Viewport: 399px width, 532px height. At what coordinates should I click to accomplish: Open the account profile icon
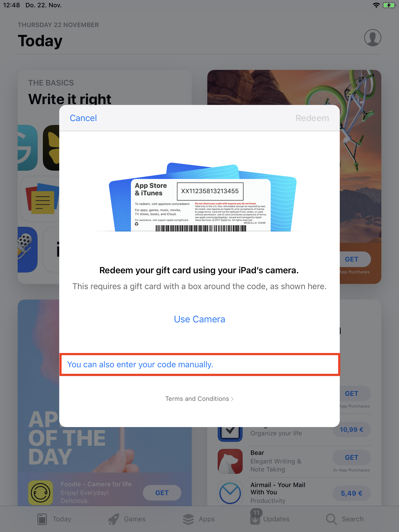(x=373, y=38)
